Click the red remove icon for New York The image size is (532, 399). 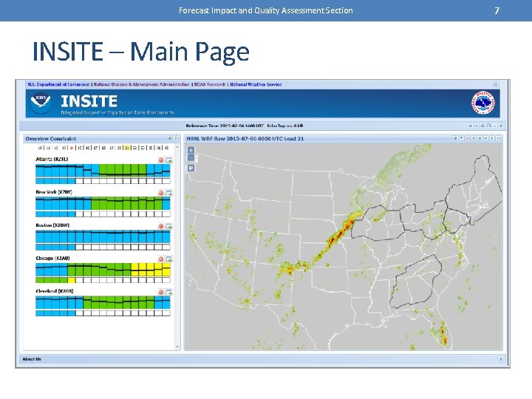pyautogui.click(x=161, y=193)
